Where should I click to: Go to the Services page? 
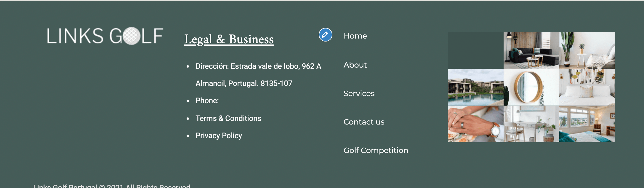pyautogui.click(x=359, y=93)
